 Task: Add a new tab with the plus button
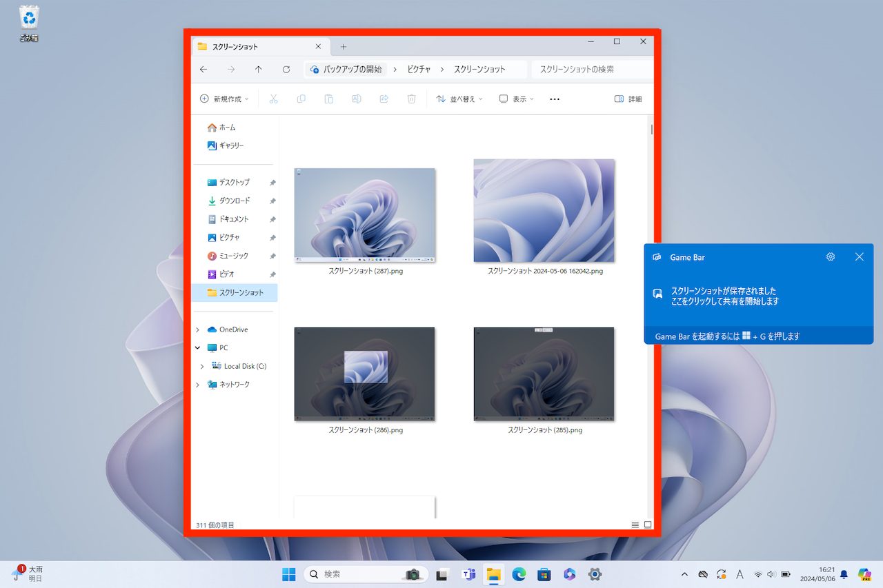[x=344, y=47]
